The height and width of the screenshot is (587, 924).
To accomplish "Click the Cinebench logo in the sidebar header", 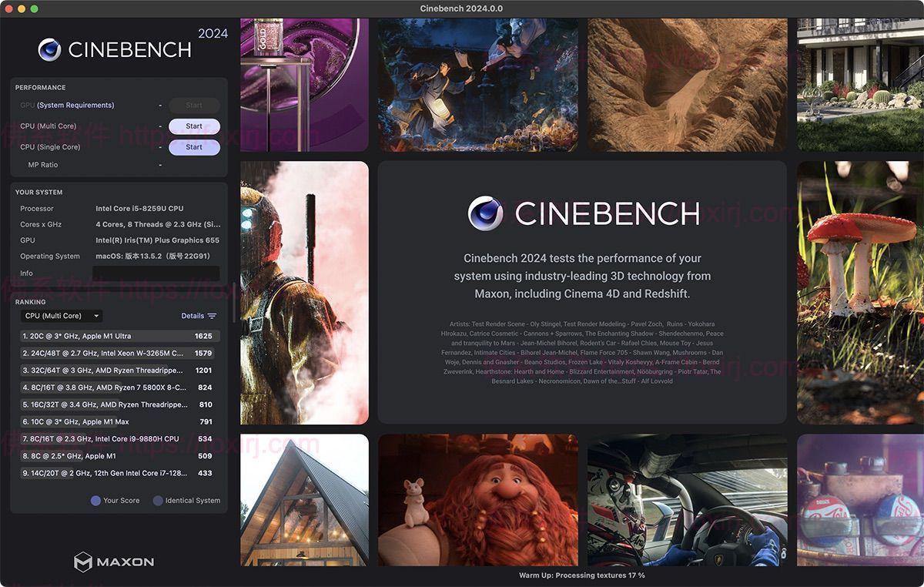I will point(49,50).
